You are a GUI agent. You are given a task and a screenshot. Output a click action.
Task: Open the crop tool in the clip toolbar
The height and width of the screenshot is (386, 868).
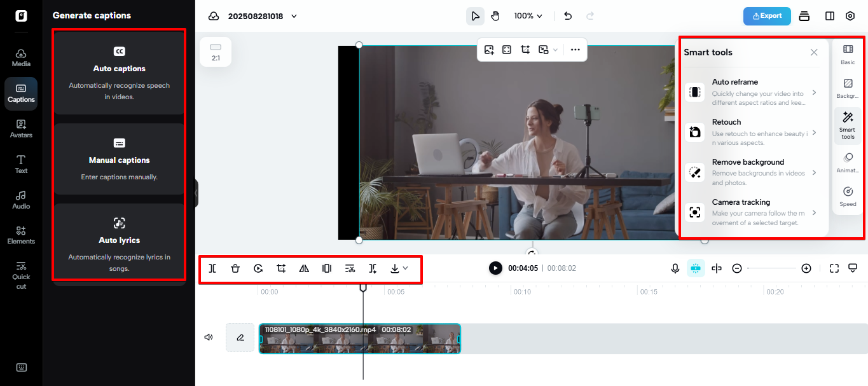coord(280,268)
